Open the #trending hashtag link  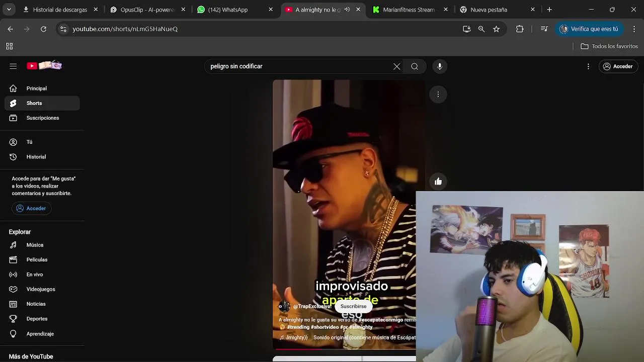click(x=298, y=327)
